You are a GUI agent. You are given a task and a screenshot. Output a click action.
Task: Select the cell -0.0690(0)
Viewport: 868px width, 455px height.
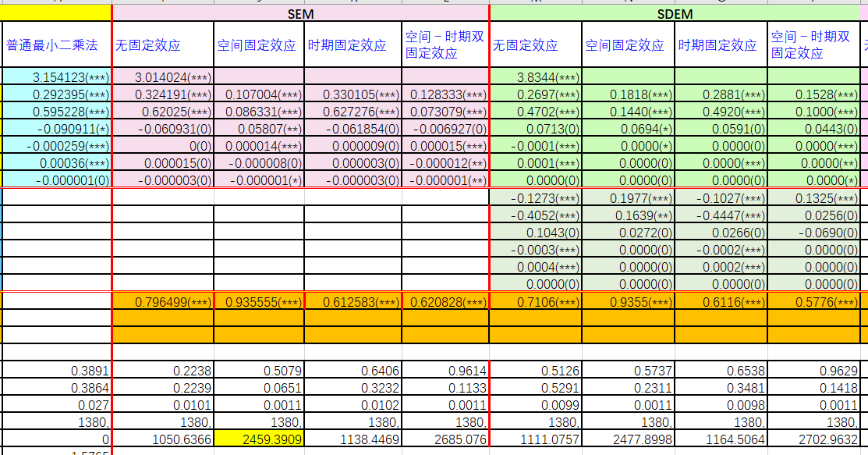click(813, 233)
